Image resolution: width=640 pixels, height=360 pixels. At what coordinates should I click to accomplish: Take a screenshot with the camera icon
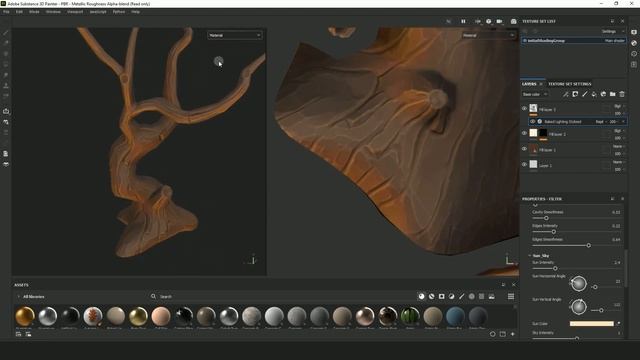click(x=513, y=21)
